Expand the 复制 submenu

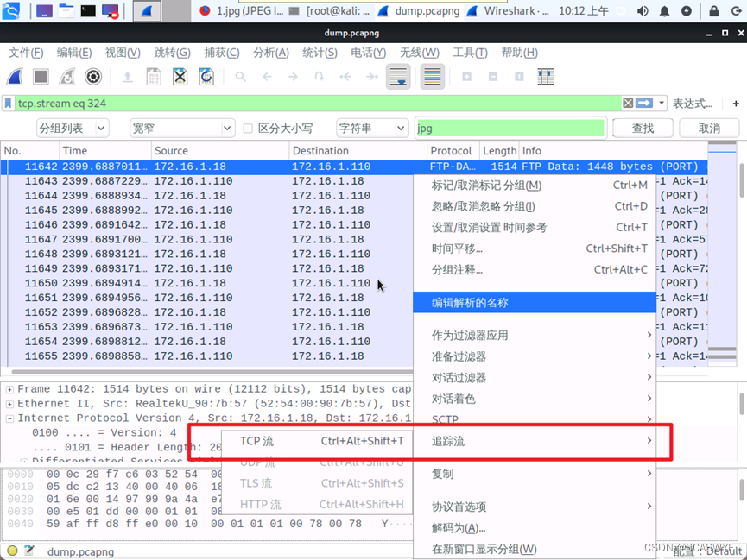point(535,474)
